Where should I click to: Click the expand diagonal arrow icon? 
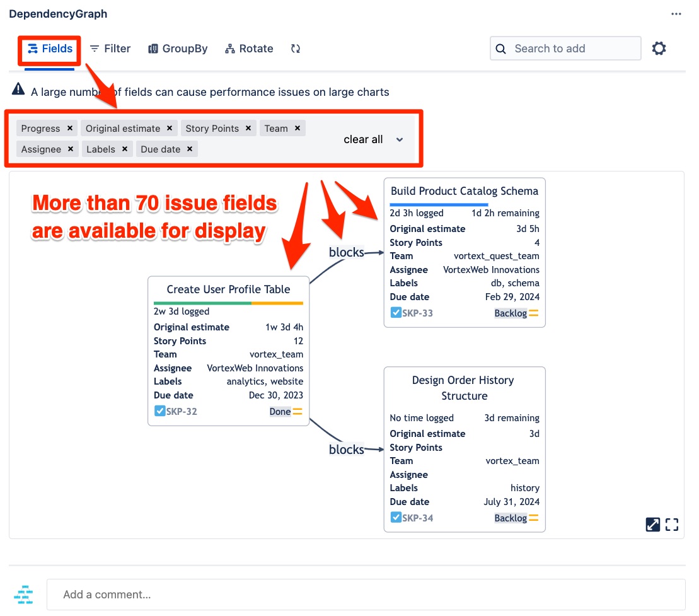(653, 524)
